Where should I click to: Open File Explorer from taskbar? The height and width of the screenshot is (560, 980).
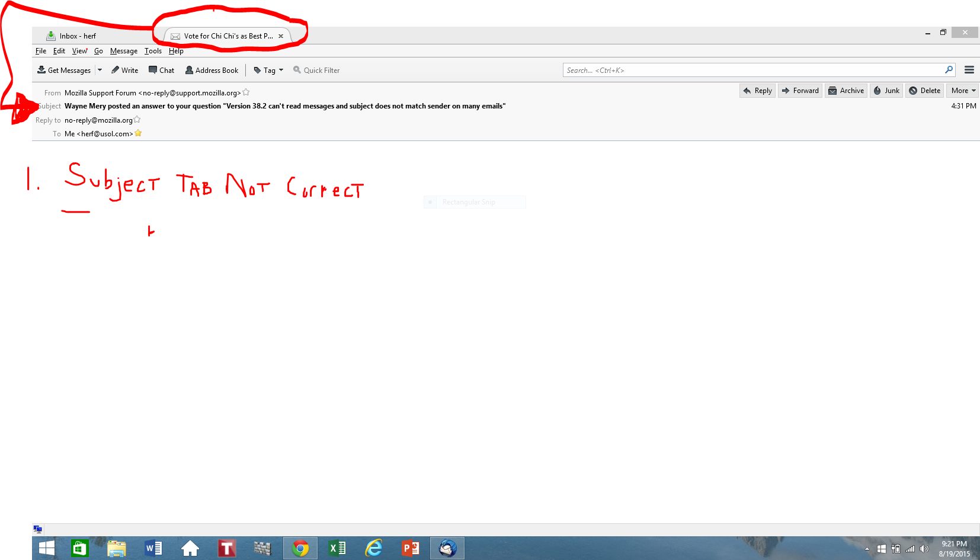(x=117, y=548)
